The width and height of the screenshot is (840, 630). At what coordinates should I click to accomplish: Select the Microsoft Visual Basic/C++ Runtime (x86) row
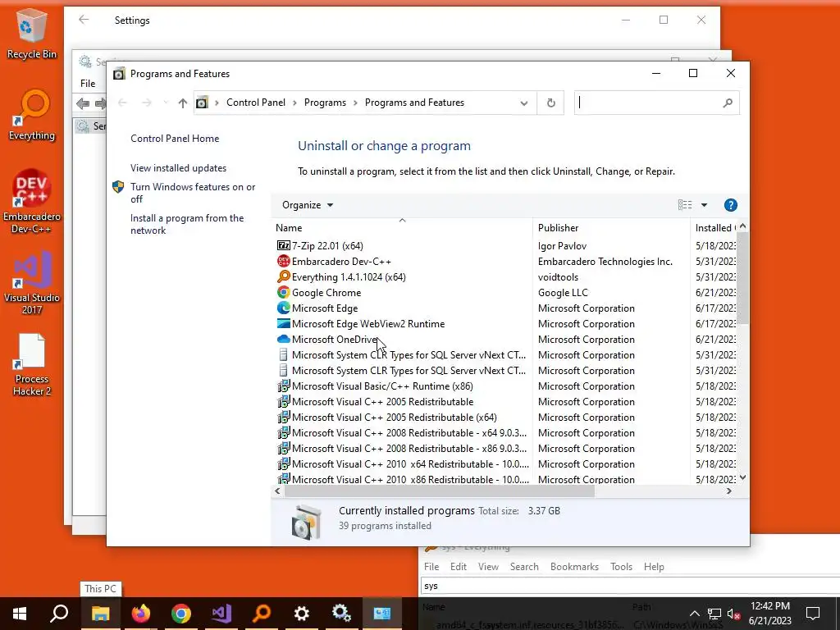[x=506, y=386]
